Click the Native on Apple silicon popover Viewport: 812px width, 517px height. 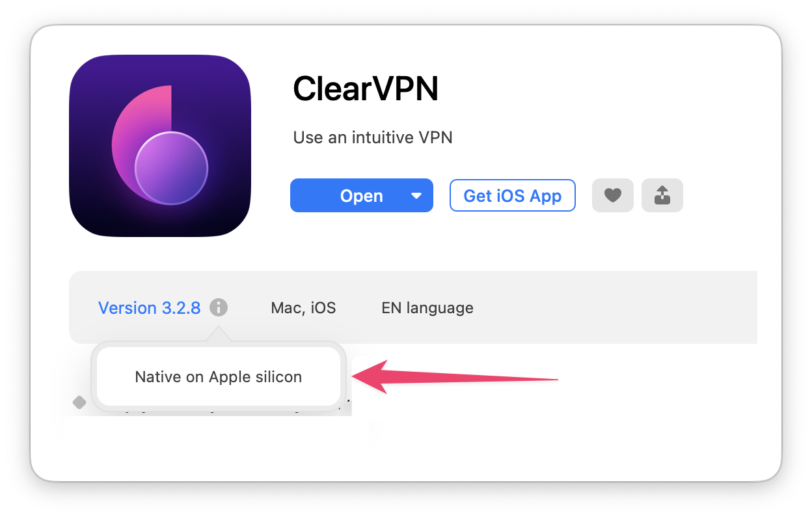pyautogui.click(x=218, y=377)
